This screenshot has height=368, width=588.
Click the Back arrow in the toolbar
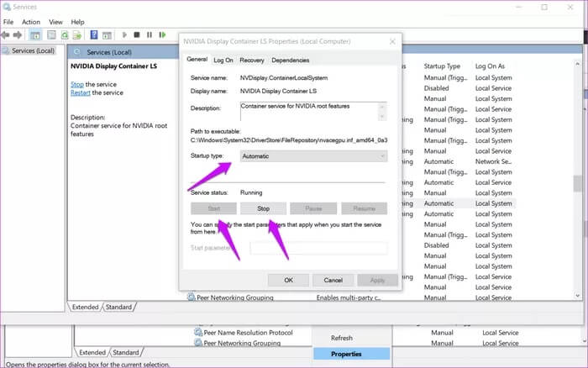pyautogui.click(x=5, y=35)
